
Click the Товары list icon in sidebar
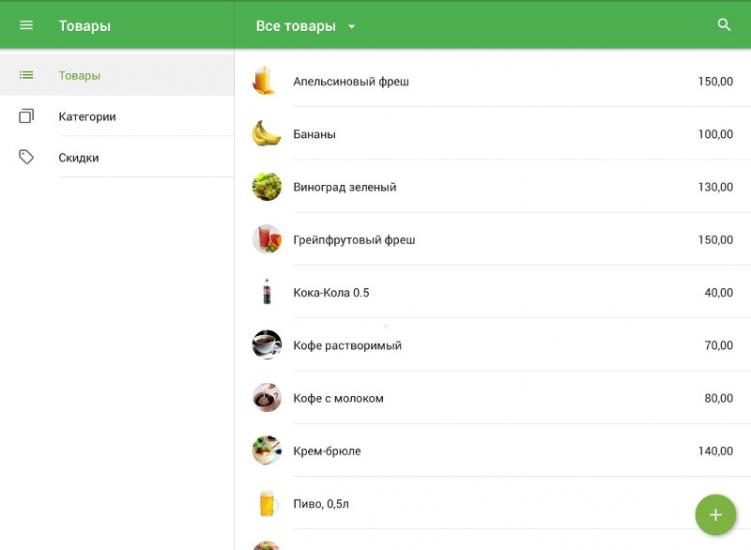tap(26, 75)
